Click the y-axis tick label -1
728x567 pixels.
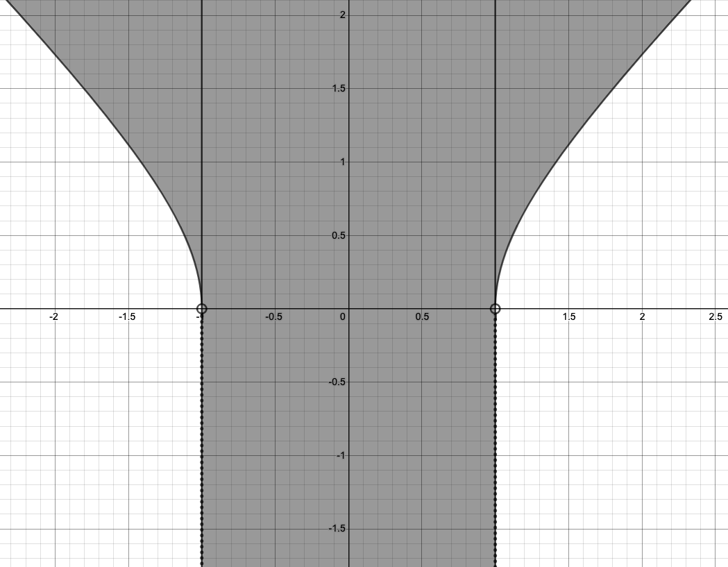coord(340,455)
